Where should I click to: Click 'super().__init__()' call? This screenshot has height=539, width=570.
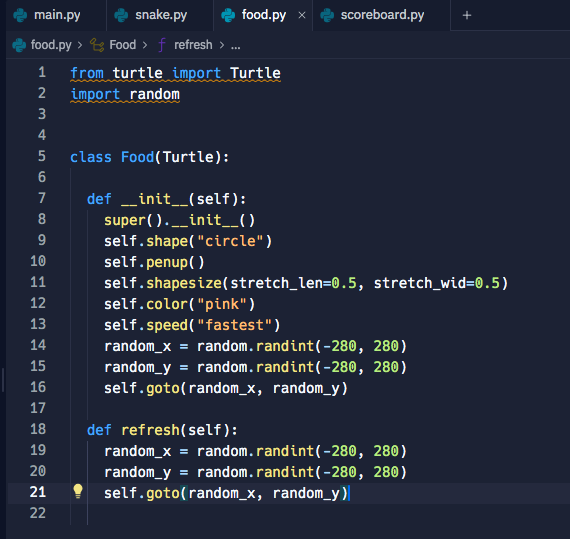point(180,220)
